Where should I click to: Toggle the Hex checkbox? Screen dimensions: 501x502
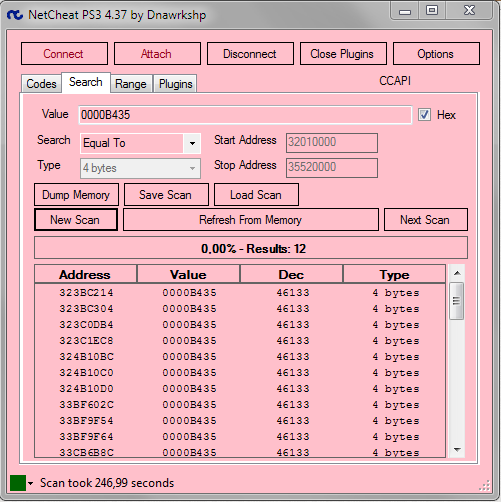pos(424,115)
